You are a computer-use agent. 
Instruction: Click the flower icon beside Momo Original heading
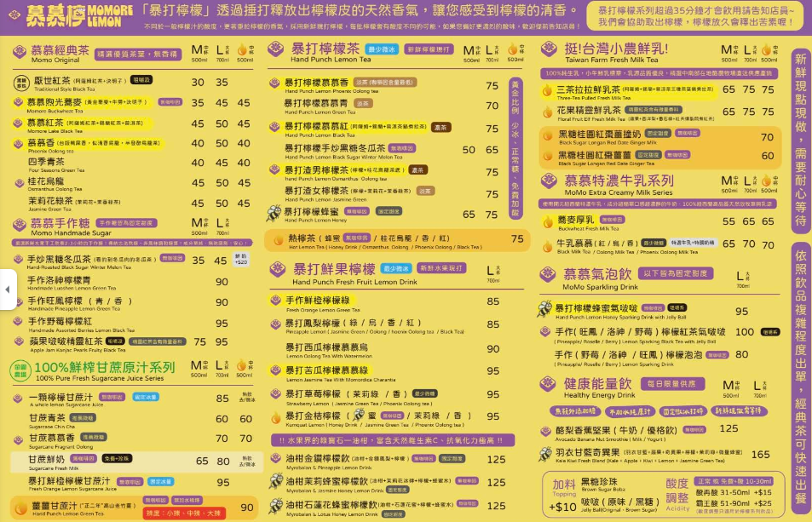[20, 52]
